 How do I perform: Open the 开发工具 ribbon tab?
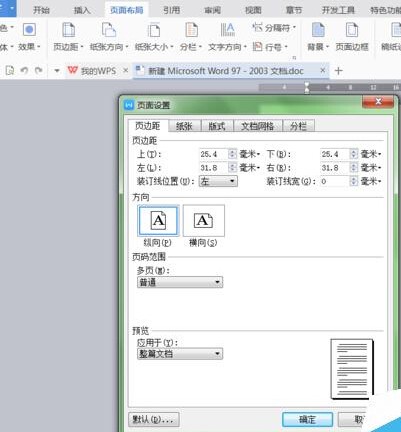coord(338,10)
